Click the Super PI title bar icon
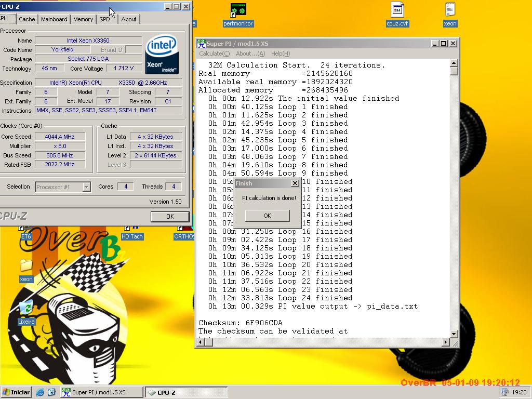Screen dimensions: 532x399 (201, 44)
